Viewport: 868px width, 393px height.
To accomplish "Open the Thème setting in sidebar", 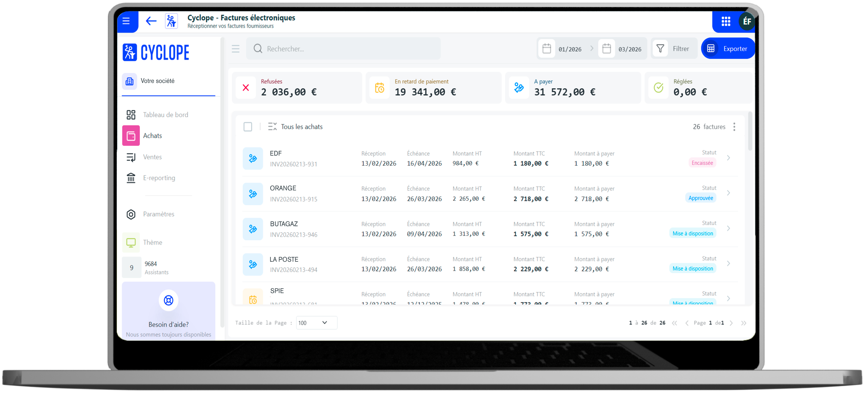I will click(152, 242).
